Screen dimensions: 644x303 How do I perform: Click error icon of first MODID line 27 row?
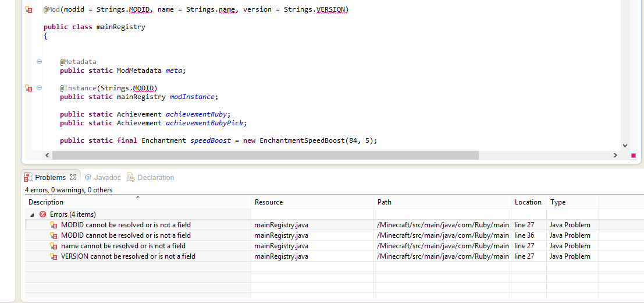coord(54,225)
